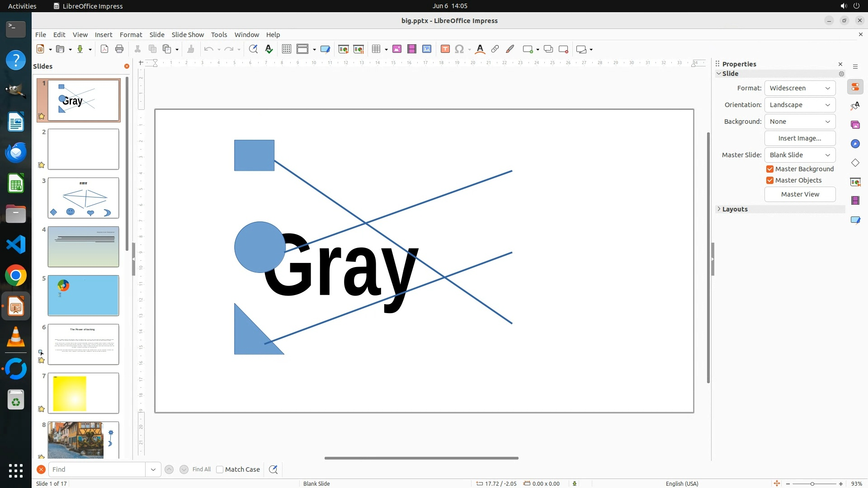
Task: Uncheck the Master Background checkbox
Action: point(770,169)
